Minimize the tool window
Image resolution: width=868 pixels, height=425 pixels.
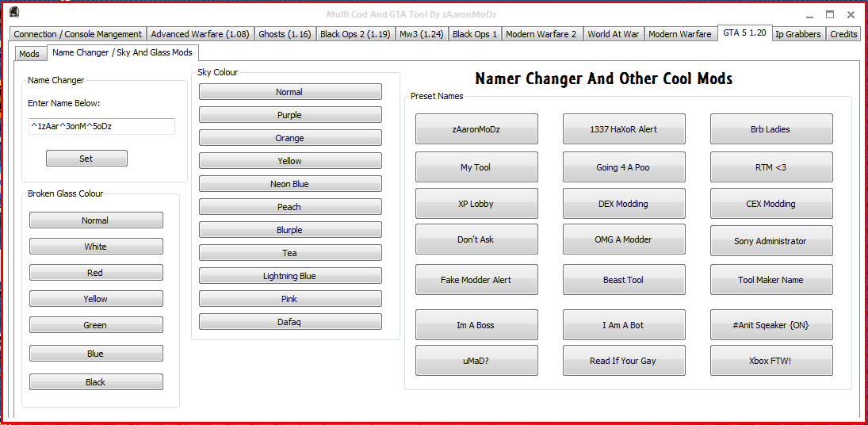pos(809,15)
